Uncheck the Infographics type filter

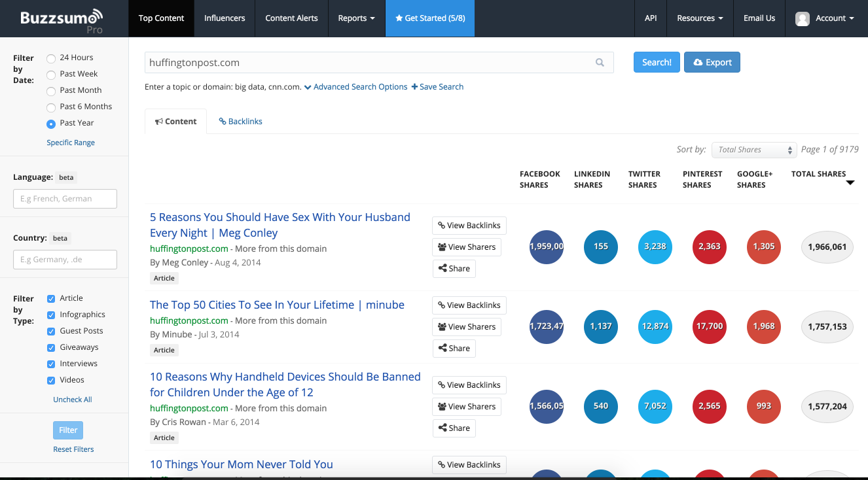[51, 315]
